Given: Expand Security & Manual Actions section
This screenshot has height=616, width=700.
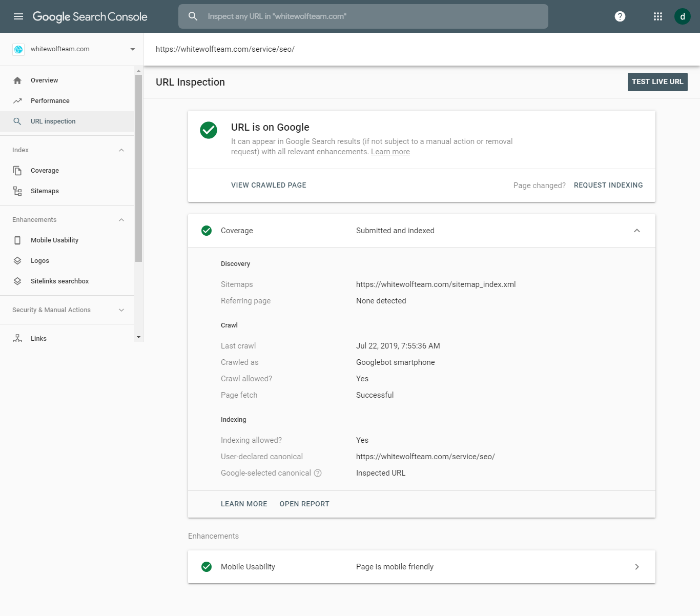Looking at the screenshot, I should coord(121,310).
